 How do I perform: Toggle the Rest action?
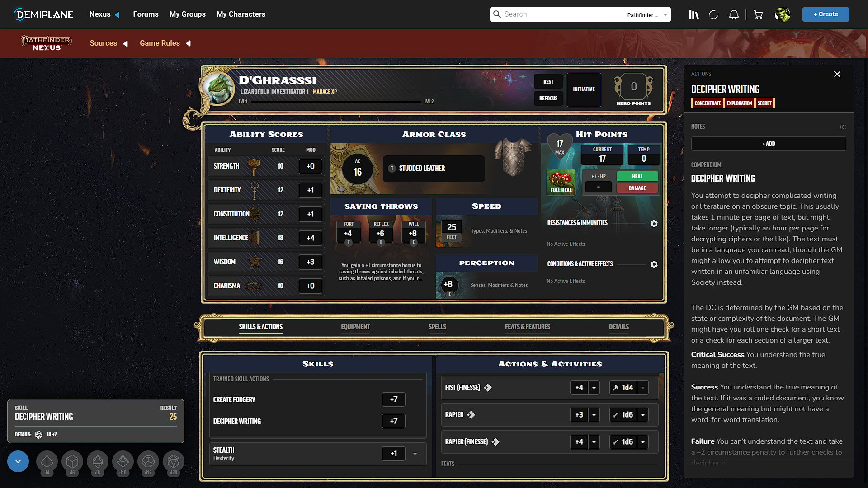coord(548,81)
